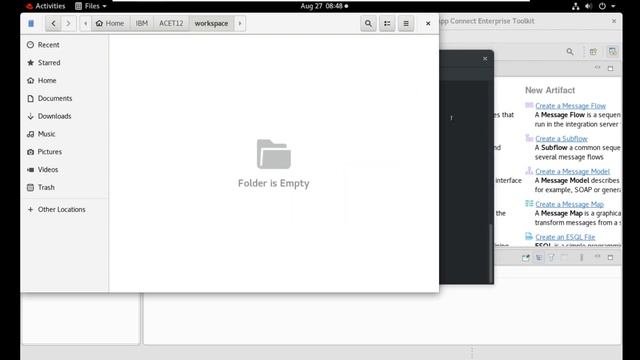Select workspace in path bar
The image size is (640, 360).
point(211,24)
